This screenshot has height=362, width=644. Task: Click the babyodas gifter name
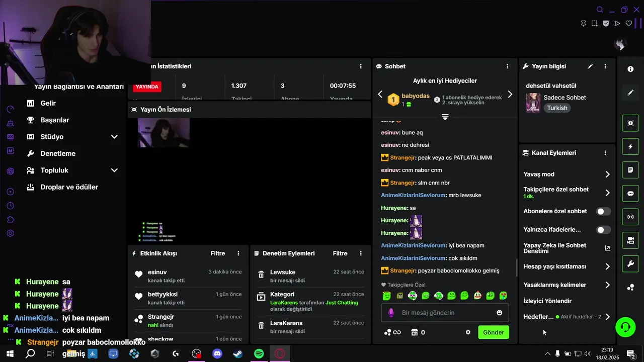click(416, 96)
